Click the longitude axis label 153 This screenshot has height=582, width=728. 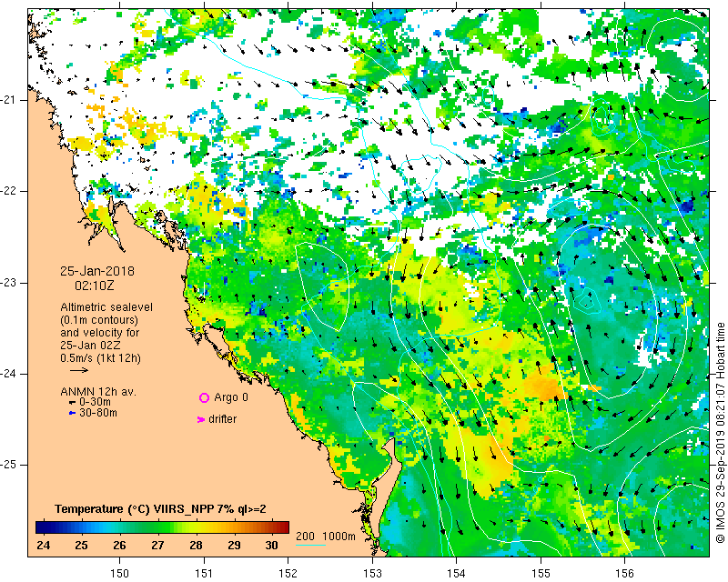(x=372, y=574)
